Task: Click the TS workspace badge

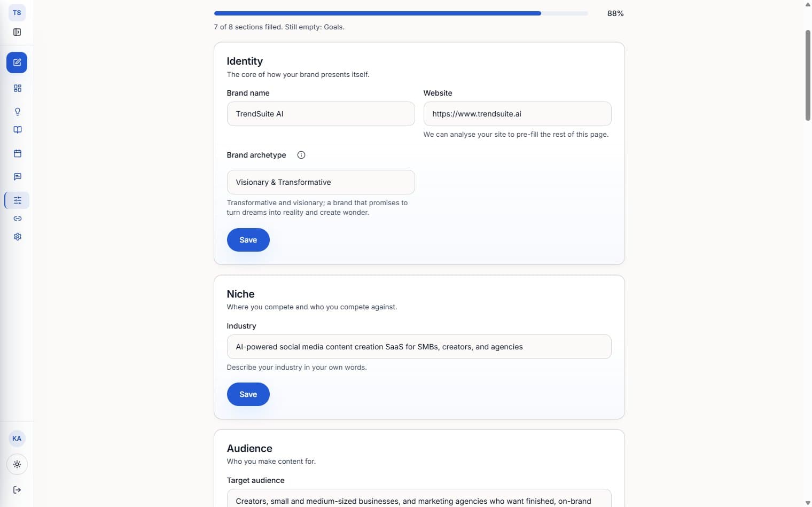Action: (x=17, y=13)
